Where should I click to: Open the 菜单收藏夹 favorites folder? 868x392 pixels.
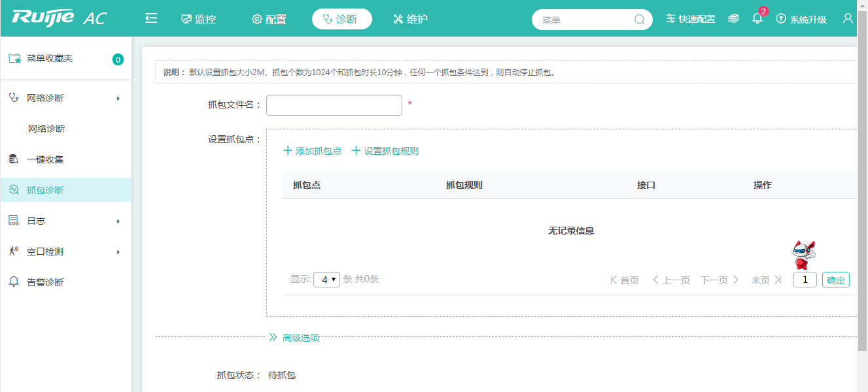[50, 59]
